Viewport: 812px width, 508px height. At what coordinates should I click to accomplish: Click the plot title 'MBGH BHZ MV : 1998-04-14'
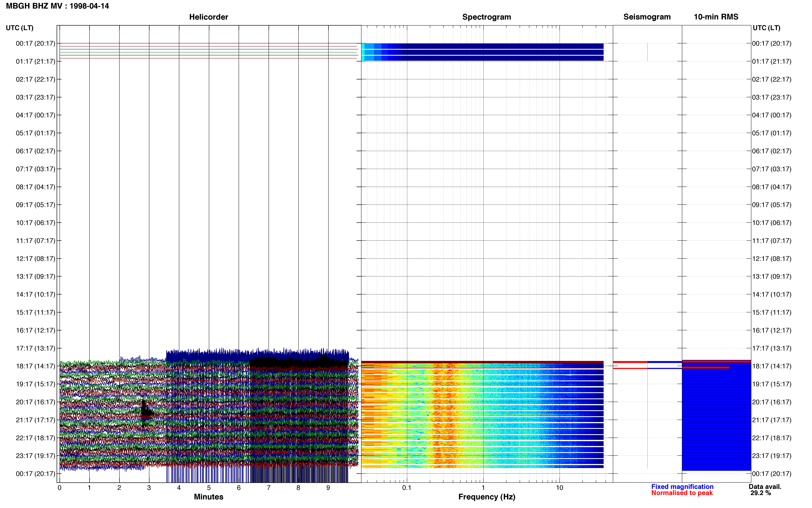tap(57, 6)
